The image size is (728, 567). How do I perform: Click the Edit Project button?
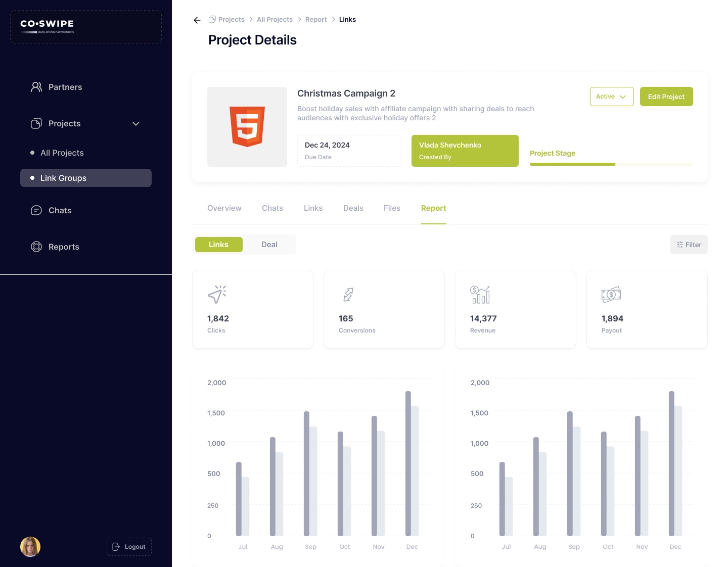click(x=666, y=97)
